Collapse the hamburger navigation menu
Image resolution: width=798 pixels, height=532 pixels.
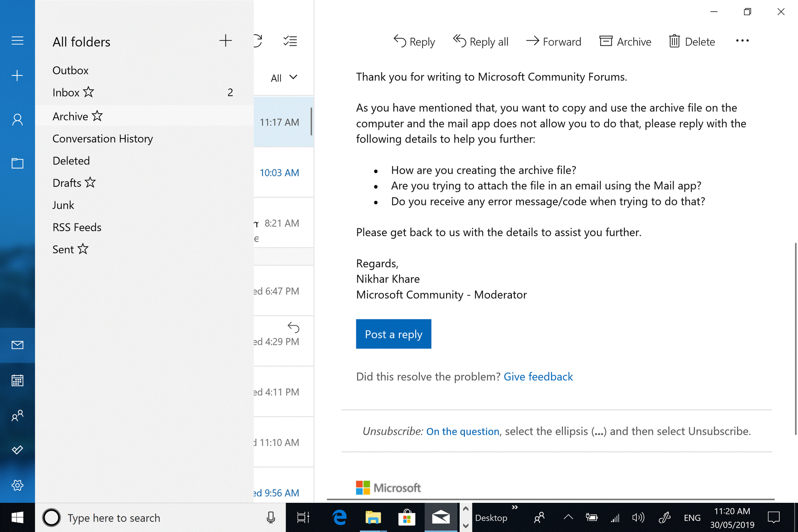tap(17, 41)
